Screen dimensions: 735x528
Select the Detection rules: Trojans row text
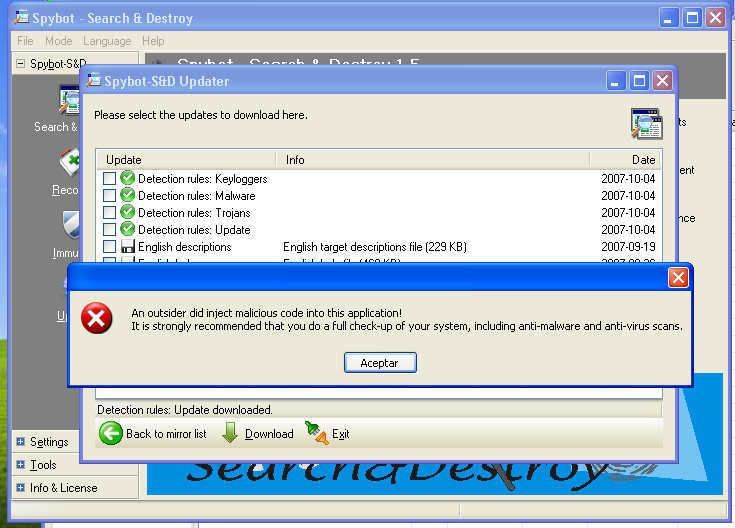[194, 213]
